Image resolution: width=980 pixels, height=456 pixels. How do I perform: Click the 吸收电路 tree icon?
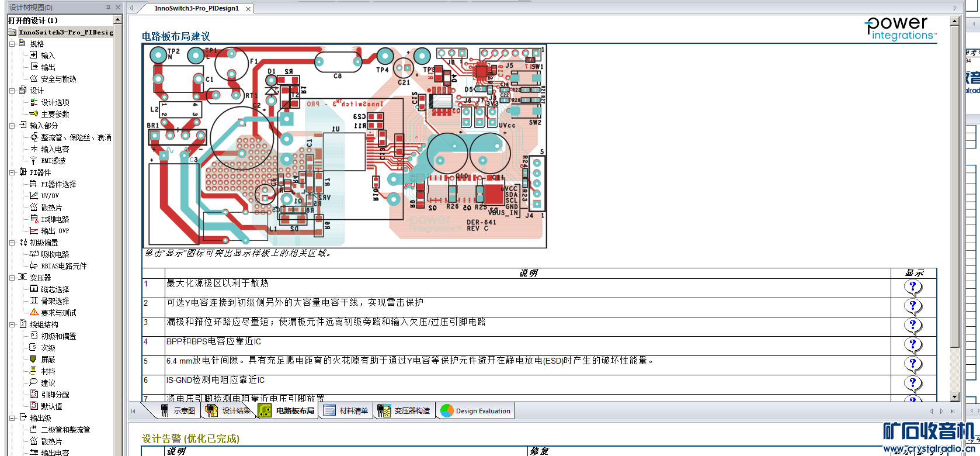pyautogui.click(x=34, y=254)
